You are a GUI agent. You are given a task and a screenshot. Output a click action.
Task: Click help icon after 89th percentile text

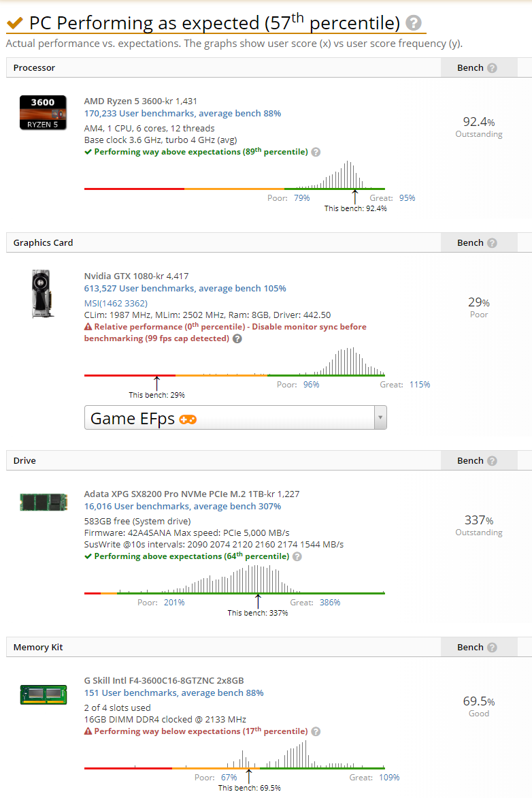316,152
